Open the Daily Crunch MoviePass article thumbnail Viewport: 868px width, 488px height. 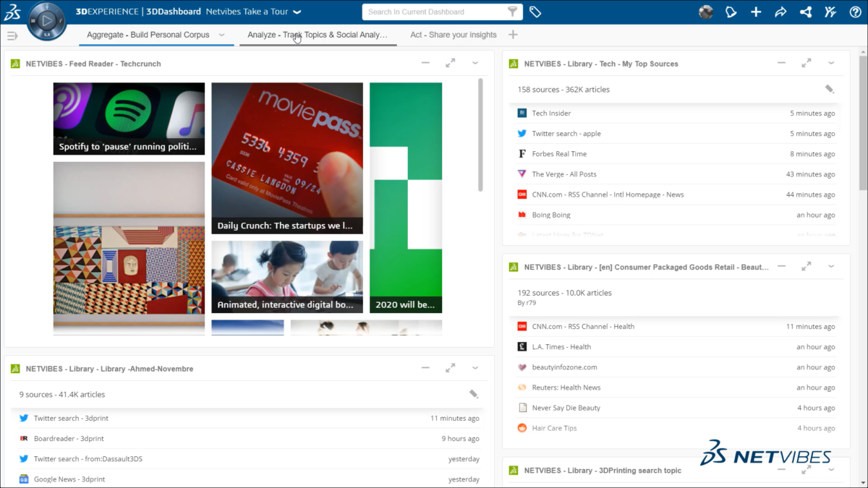287,158
